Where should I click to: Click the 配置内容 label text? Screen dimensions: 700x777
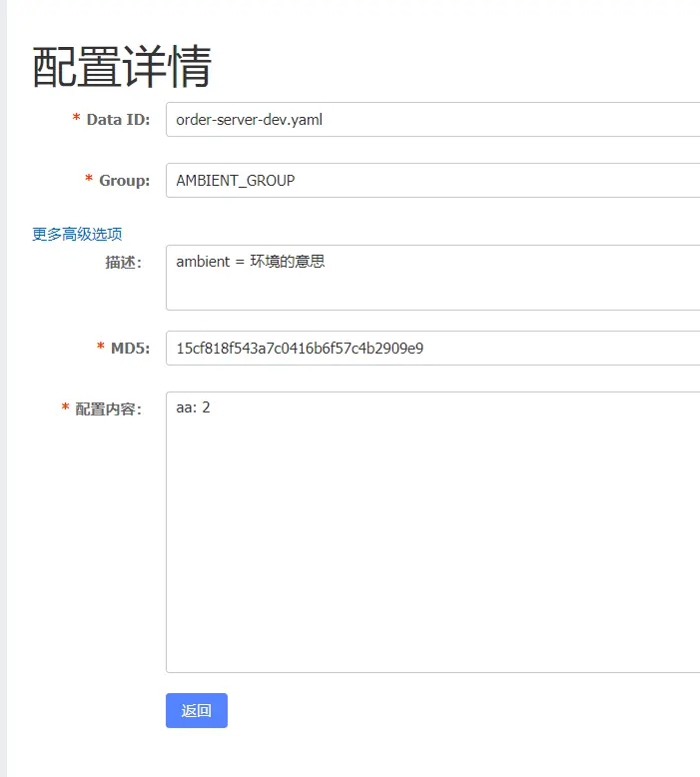[109, 409]
